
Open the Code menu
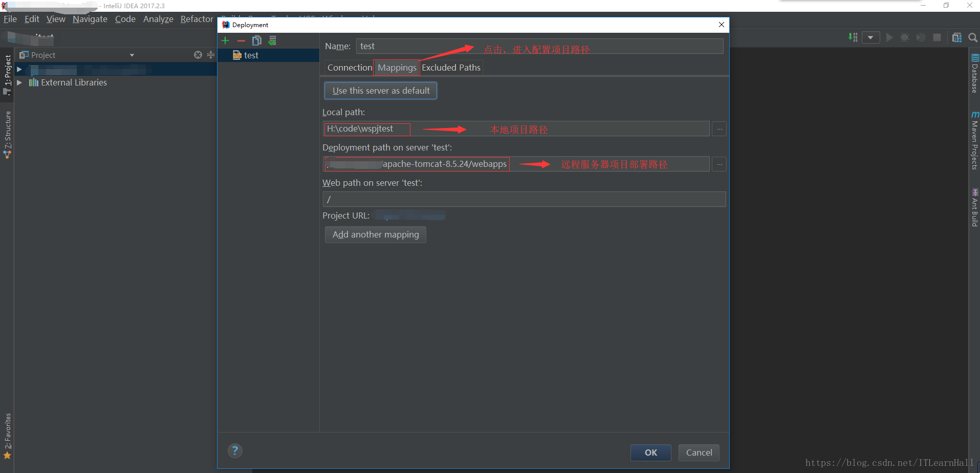click(x=125, y=19)
